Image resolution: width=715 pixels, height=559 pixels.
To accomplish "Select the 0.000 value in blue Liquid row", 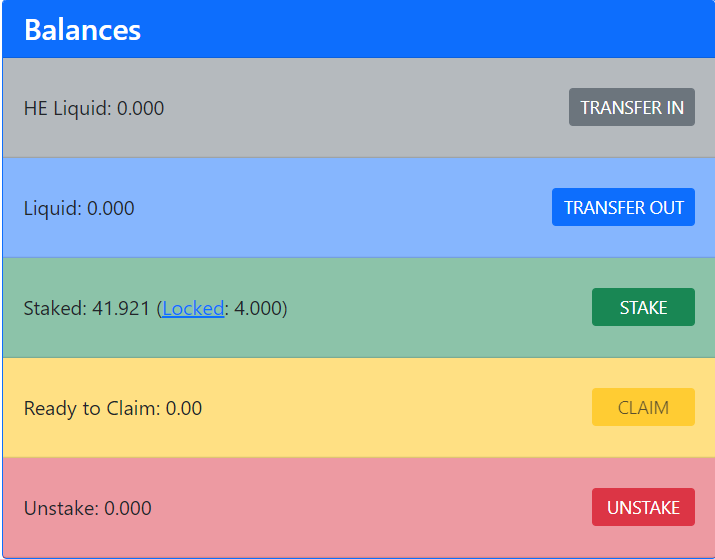I will tap(111, 208).
